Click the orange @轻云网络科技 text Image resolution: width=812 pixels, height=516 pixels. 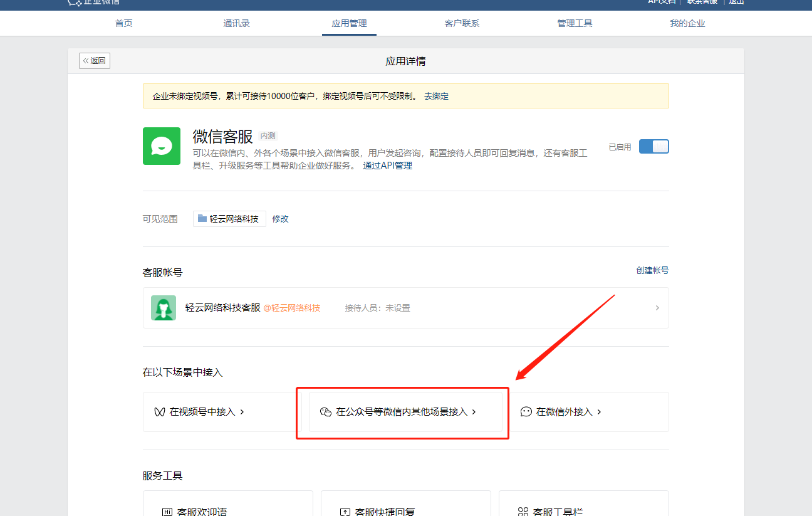(x=291, y=308)
